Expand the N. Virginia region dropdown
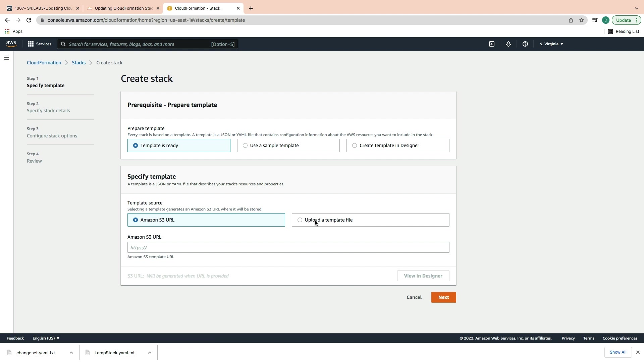 [551, 44]
